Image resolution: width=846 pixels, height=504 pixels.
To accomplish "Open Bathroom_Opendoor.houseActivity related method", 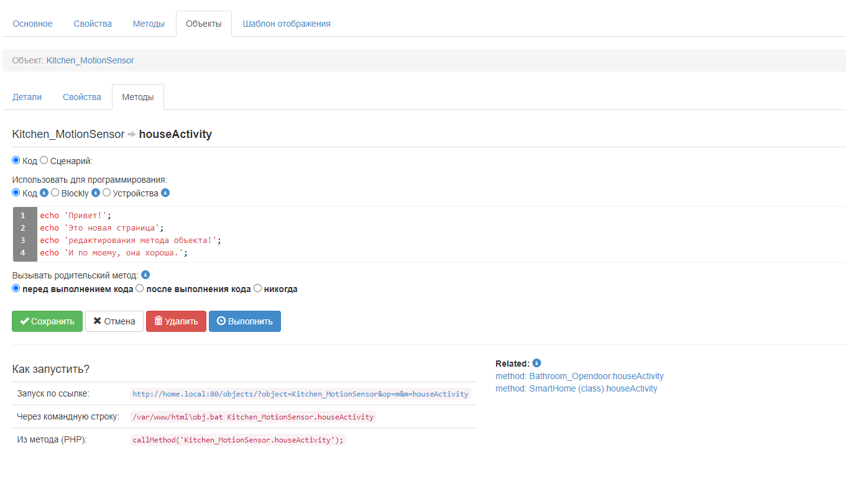I will point(579,376).
